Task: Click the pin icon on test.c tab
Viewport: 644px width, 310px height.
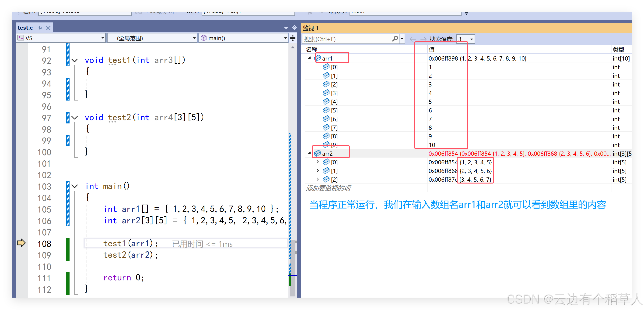Action: click(x=40, y=28)
